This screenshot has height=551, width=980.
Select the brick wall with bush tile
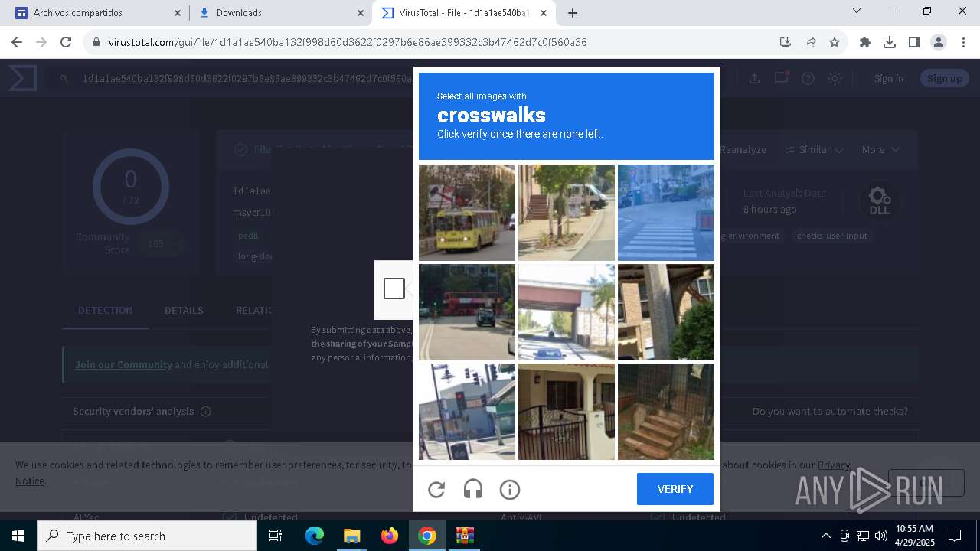(x=666, y=312)
